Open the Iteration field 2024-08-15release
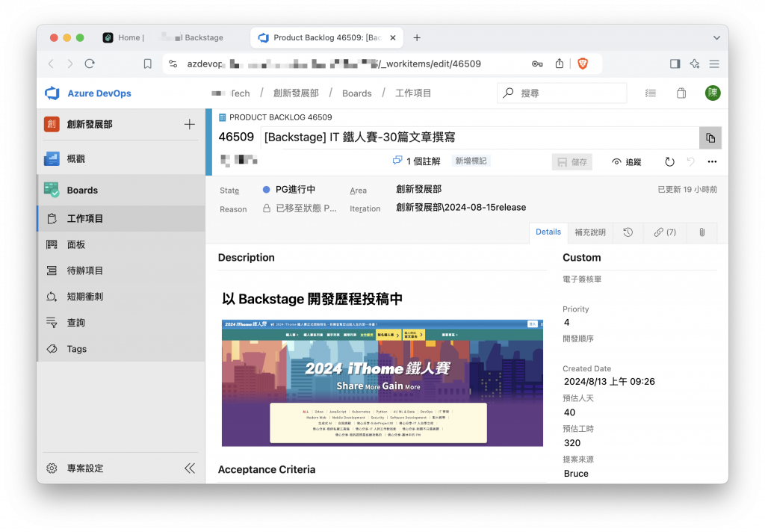 [461, 208]
